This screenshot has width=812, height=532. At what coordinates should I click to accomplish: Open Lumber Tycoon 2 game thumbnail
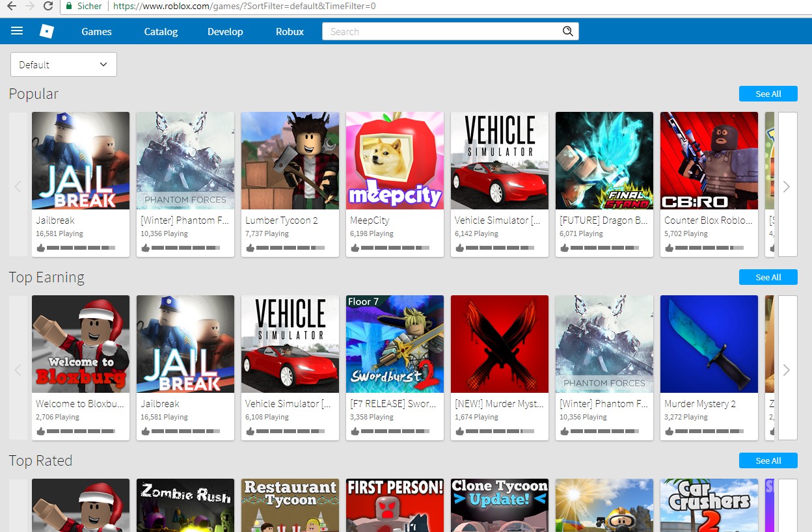pos(290,161)
